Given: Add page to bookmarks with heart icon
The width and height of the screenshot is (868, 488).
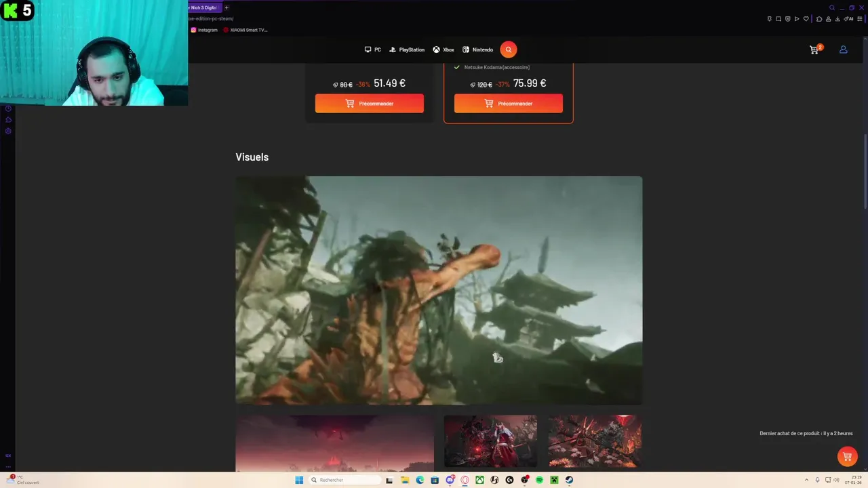Looking at the screenshot, I should point(806,19).
